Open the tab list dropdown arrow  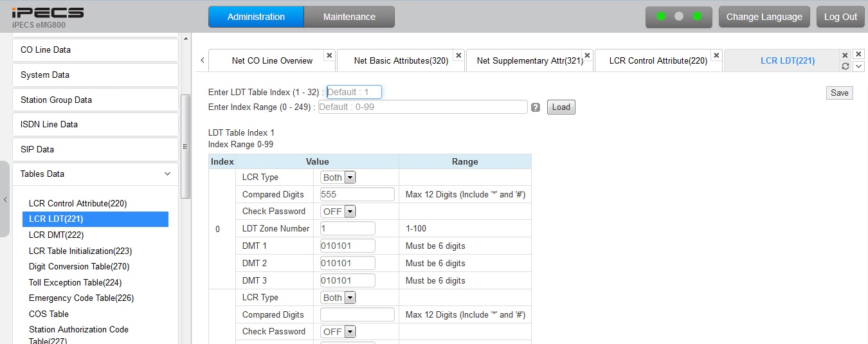[858, 66]
